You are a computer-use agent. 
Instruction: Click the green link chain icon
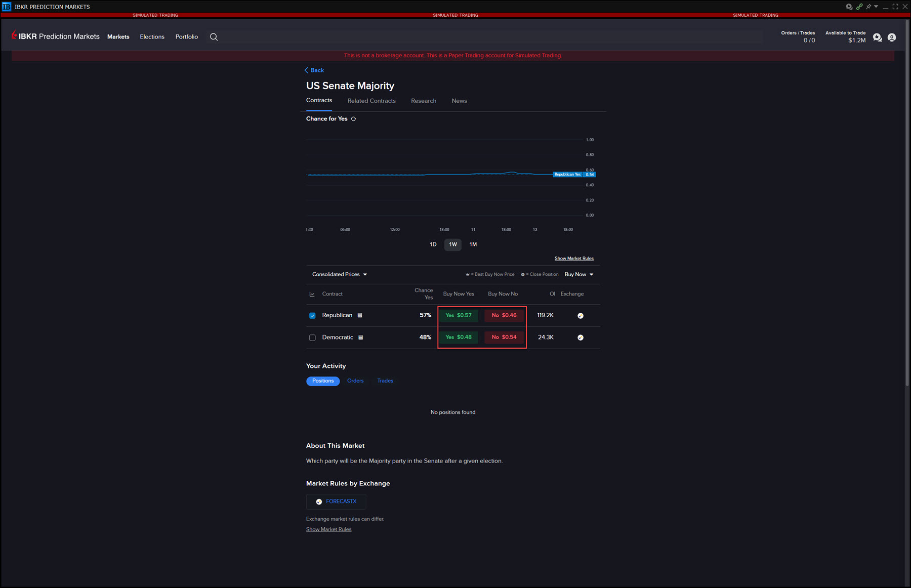click(859, 7)
